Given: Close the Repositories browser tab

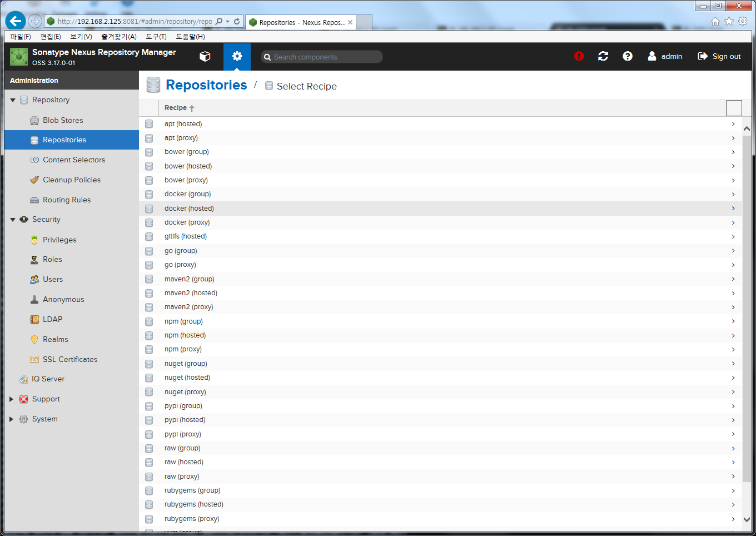Looking at the screenshot, I should [350, 22].
